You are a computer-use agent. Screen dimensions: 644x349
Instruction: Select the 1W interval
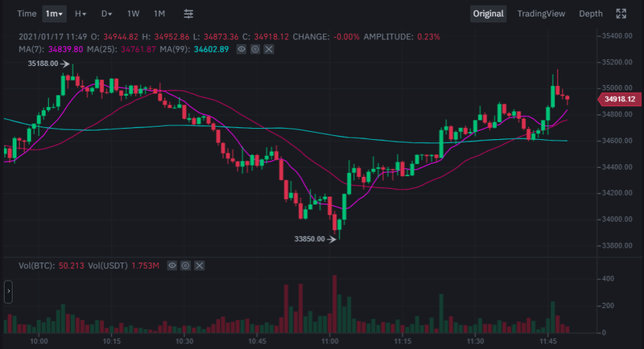(133, 14)
